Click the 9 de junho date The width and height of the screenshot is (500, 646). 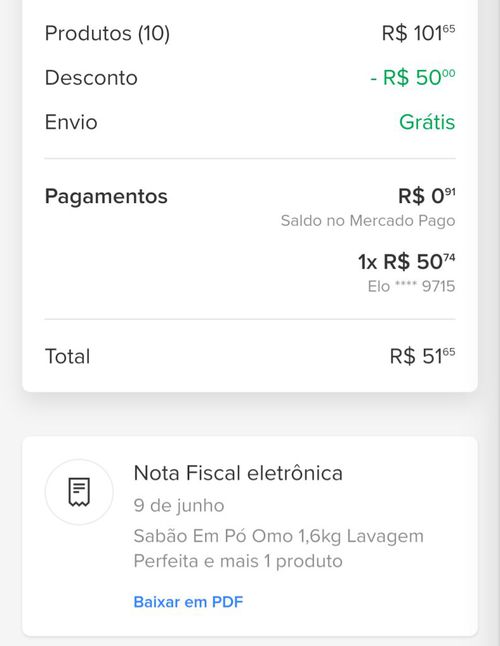click(x=179, y=506)
